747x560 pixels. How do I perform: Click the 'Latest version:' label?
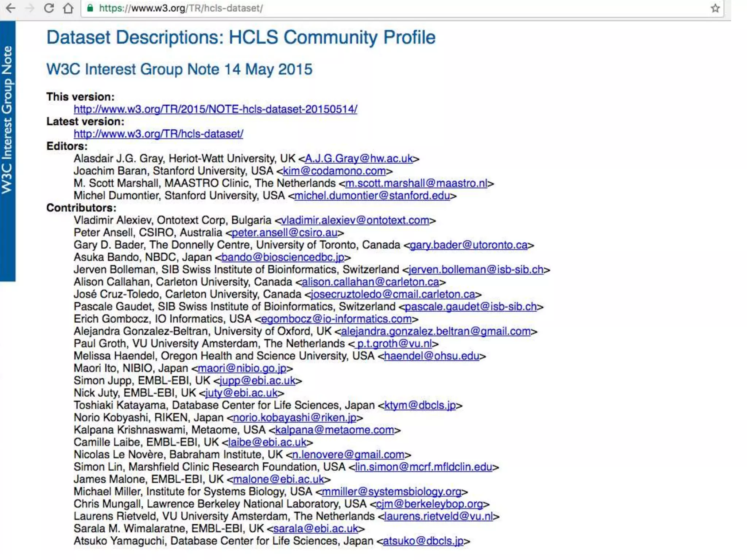click(x=85, y=122)
